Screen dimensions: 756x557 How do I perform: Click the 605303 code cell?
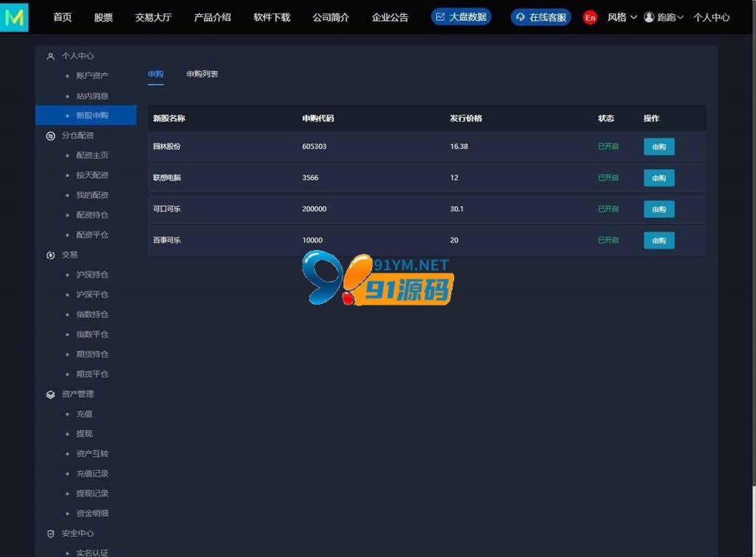(x=315, y=147)
